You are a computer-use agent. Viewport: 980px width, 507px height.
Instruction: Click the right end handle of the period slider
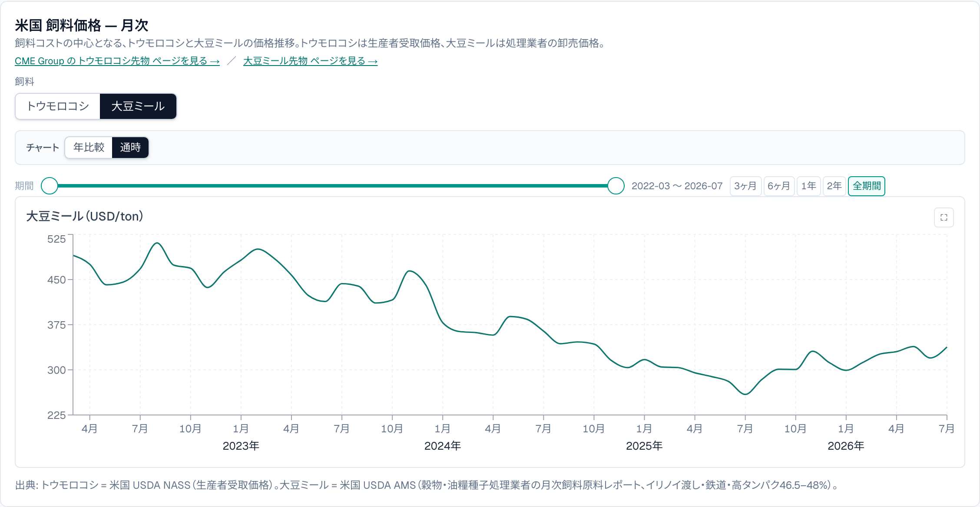[616, 186]
